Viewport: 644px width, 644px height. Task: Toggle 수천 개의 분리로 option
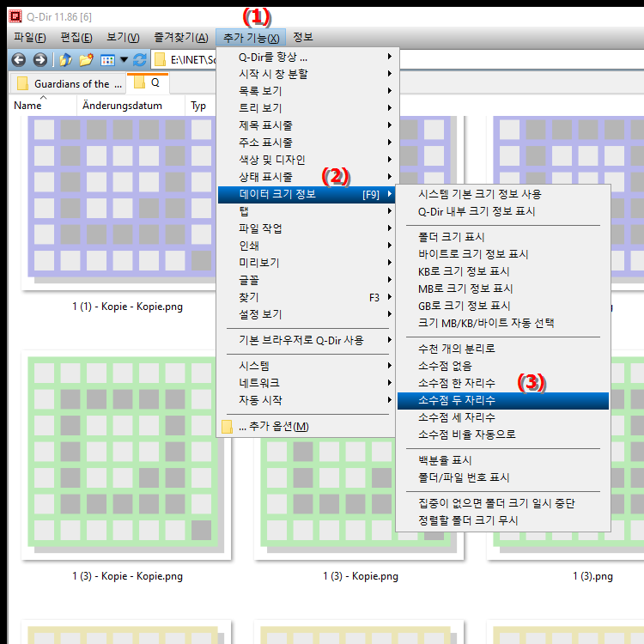pyautogui.click(x=502, y=349)
